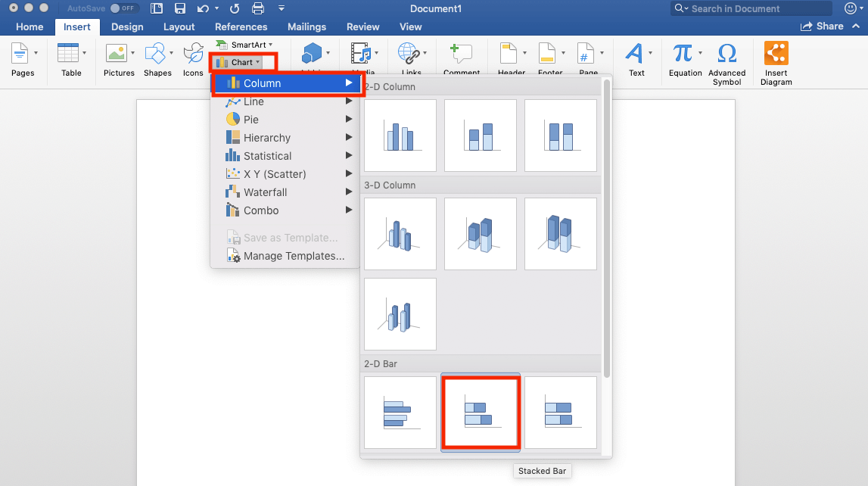Open the Shapes gallery

point(155,54)
